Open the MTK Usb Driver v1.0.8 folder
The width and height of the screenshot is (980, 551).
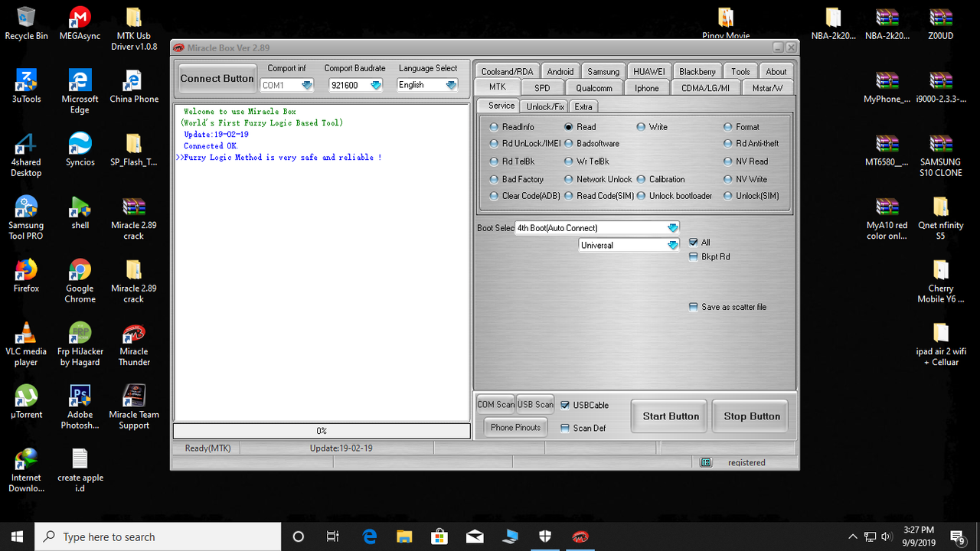point(134,29)
